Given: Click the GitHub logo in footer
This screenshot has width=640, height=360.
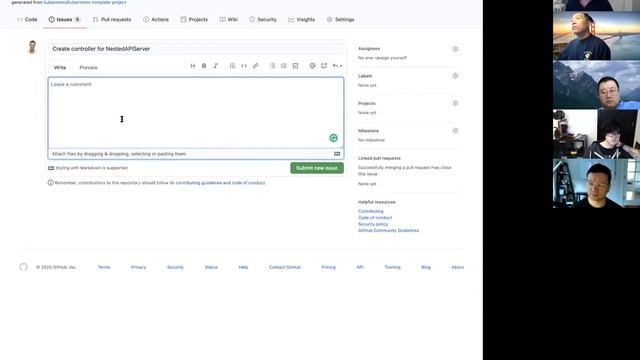Looking at the screenshot, I should (x=23, y=267).
